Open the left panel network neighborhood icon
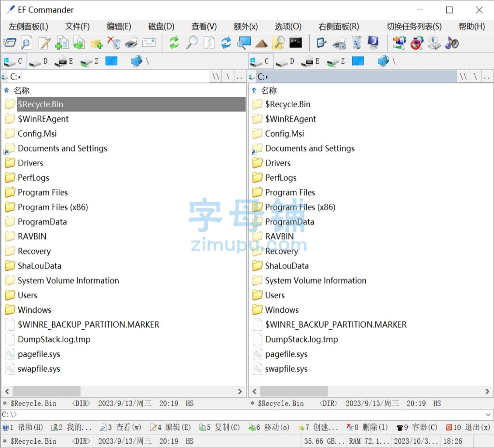Image resolution: width=494 pixels, height=448 pixels. (x=137, y=61)
